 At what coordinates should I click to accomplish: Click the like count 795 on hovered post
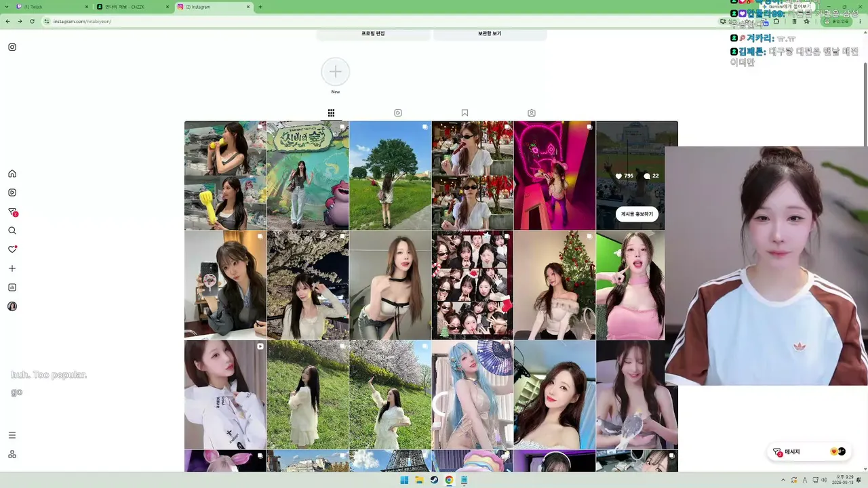tap(625, 176)
